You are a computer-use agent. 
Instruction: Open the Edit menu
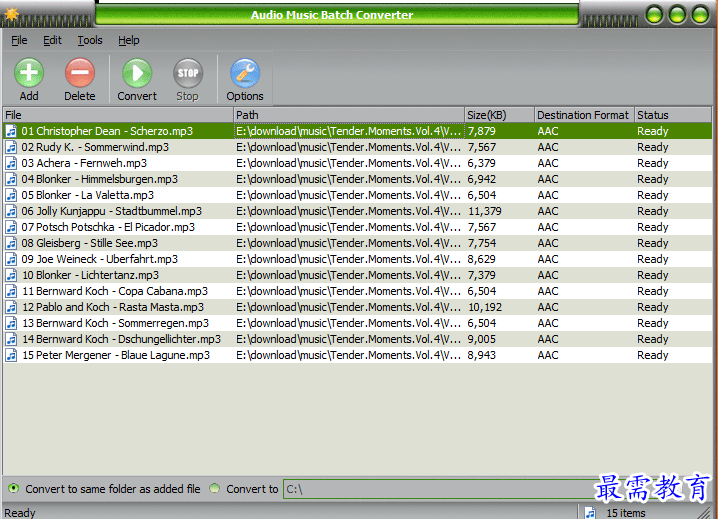click(52, 40)
